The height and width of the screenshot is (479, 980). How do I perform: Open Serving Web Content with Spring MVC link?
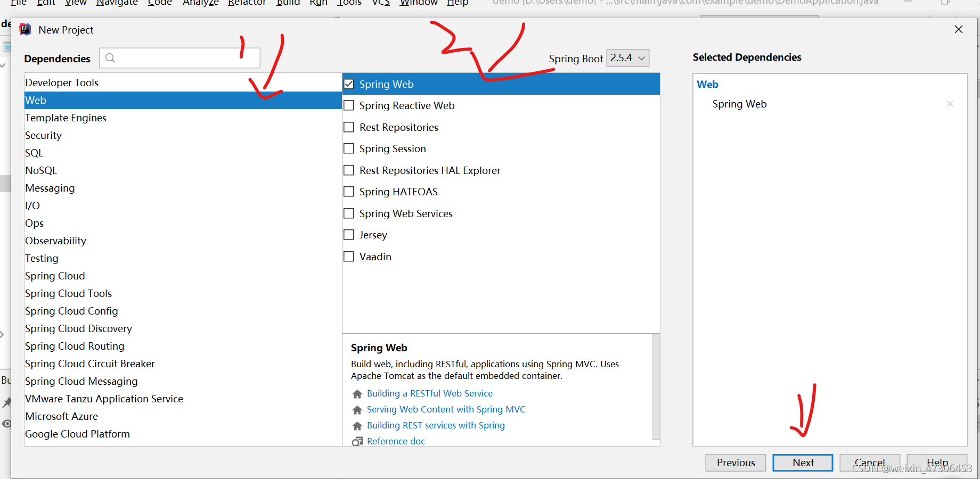click(x=446, y=409)
